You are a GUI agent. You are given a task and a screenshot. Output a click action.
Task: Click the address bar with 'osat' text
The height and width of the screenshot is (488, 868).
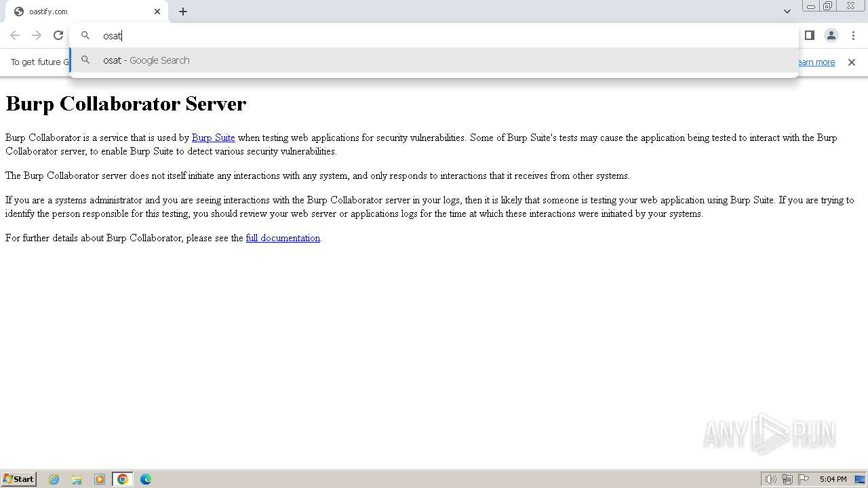(434, 35)
